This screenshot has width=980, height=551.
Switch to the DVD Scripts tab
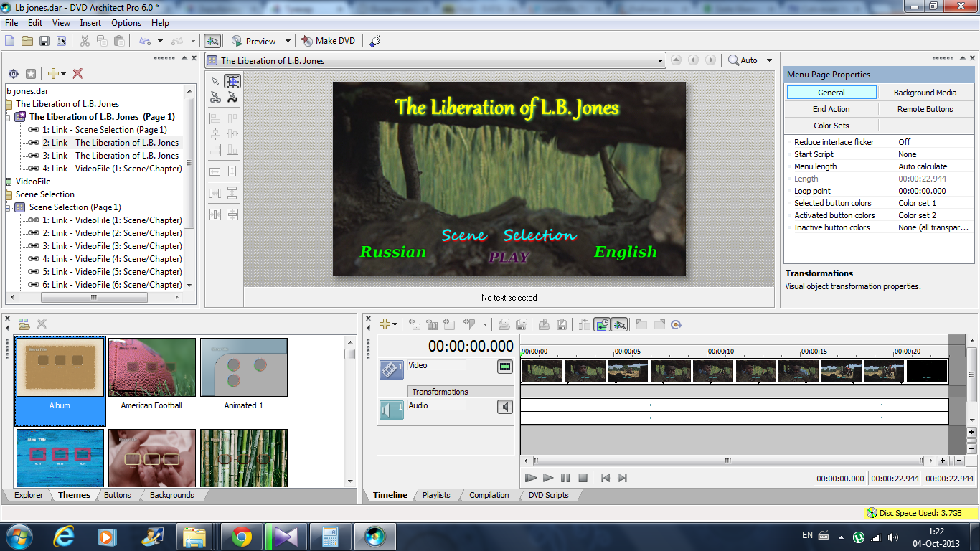pyautogui.click(x=548, y=495)
